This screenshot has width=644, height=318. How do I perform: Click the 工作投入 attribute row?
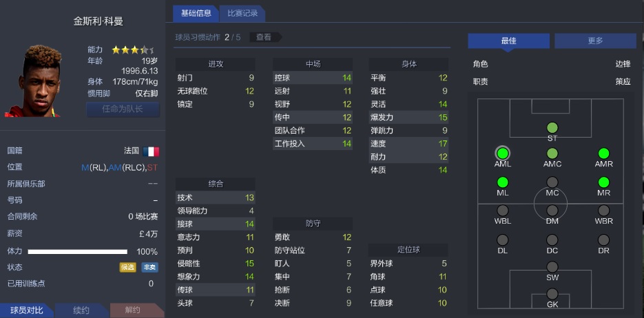313,144
